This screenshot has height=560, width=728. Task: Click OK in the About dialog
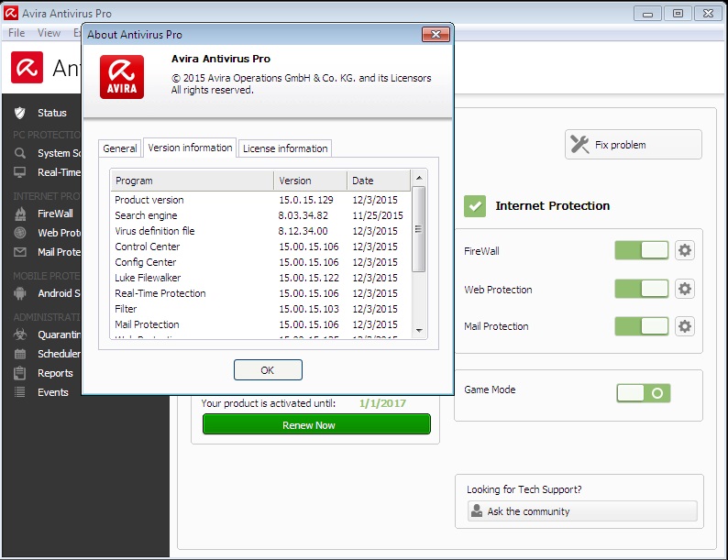click(x=268, y=369)
